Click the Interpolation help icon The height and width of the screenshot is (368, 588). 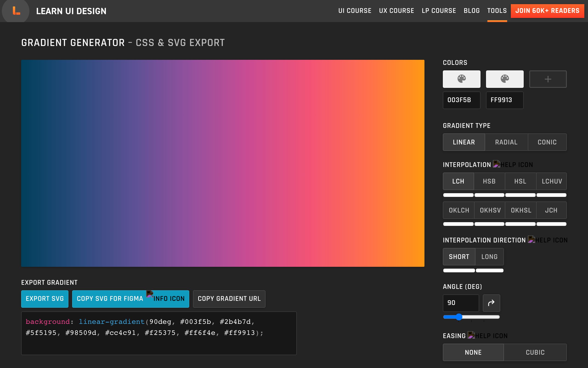click(513, 164)
